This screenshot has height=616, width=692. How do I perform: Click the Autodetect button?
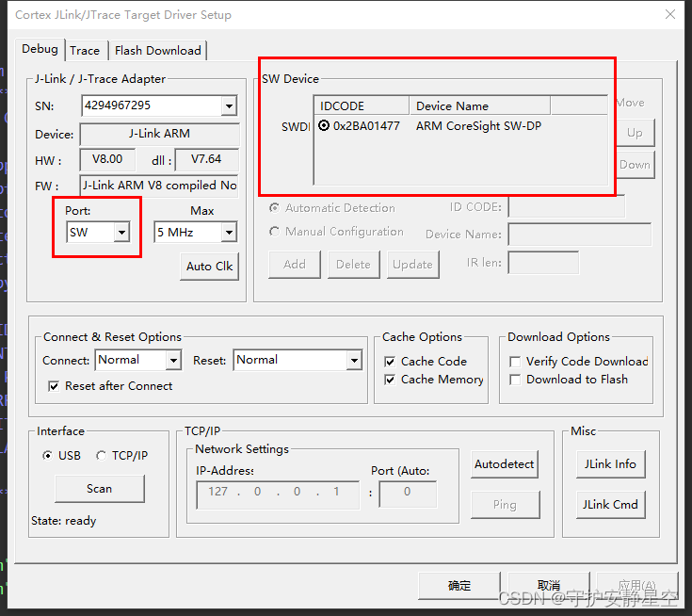505,464
